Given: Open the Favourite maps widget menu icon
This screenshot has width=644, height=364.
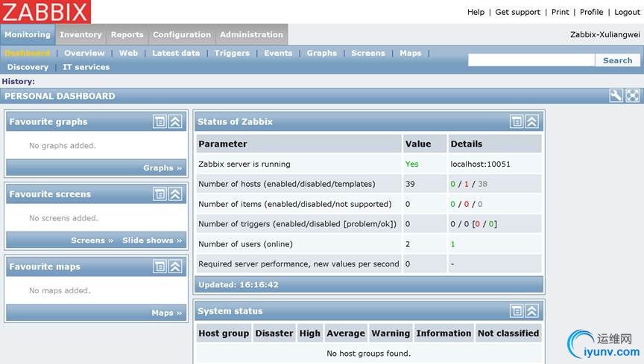Looking at the screenshot, I should (160, 266).
